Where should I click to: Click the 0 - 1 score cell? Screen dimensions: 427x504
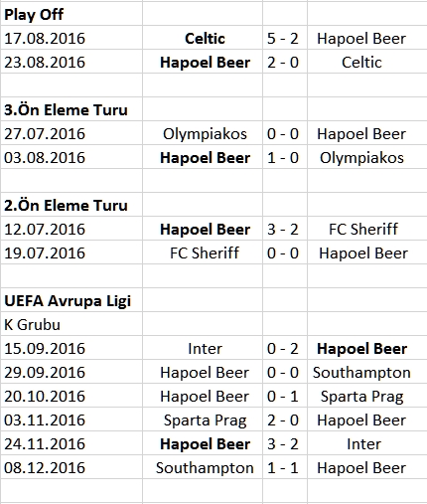click(x=285, y=396)
